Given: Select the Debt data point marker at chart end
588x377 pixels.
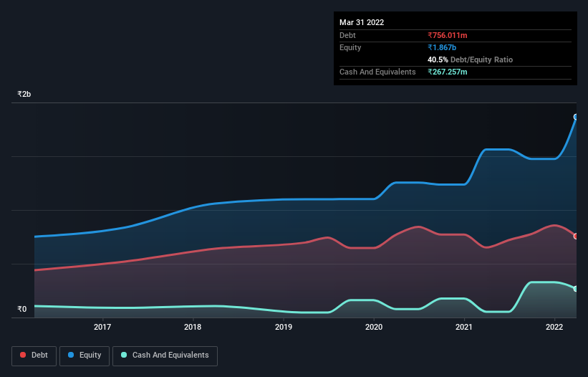Looking at the screenshot, I should pyautogui.click(x=576, y=237).
